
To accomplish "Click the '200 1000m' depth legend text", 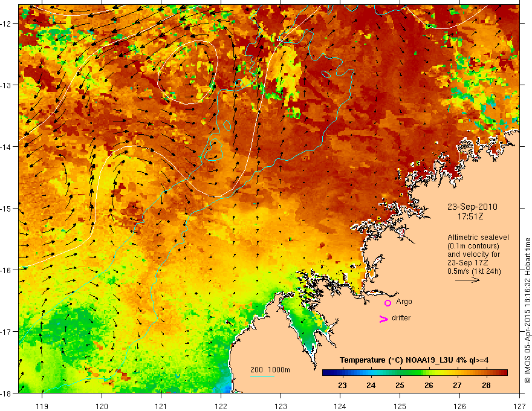I will [x=270, y=370].
